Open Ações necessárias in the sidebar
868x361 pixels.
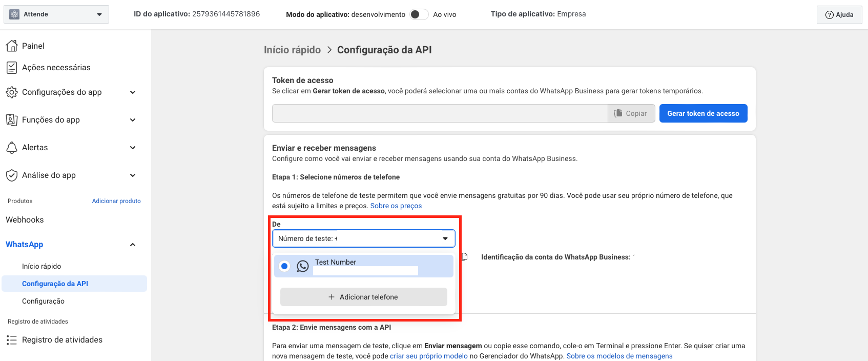(x=56, y=67)
